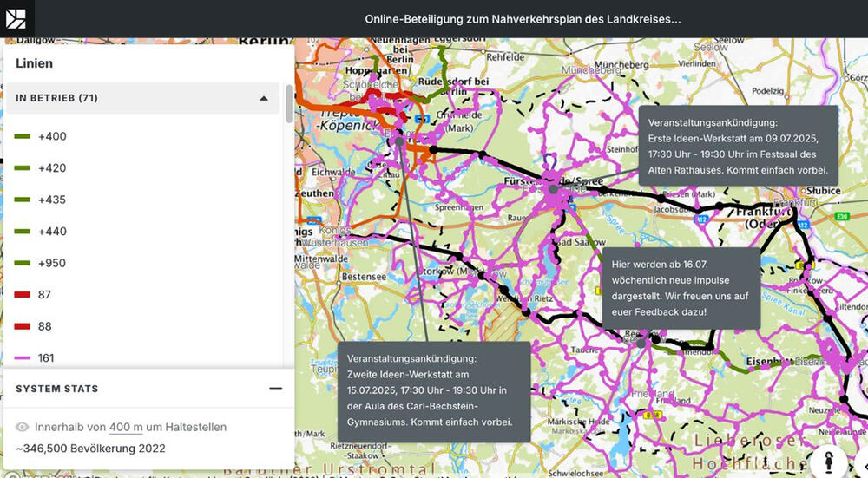Click the Linien panel heading
The height and width of the screenshot is (478, 868).
(x=35, y=63)
